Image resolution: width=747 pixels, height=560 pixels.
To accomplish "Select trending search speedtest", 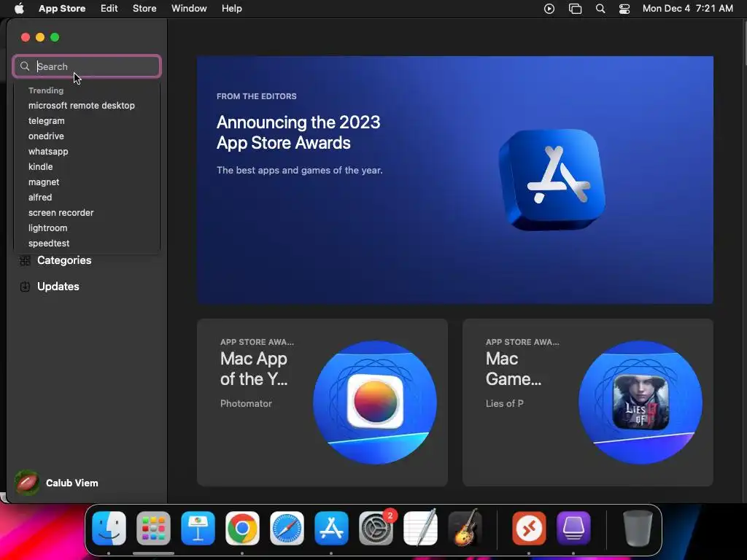I will coord(49,243).
